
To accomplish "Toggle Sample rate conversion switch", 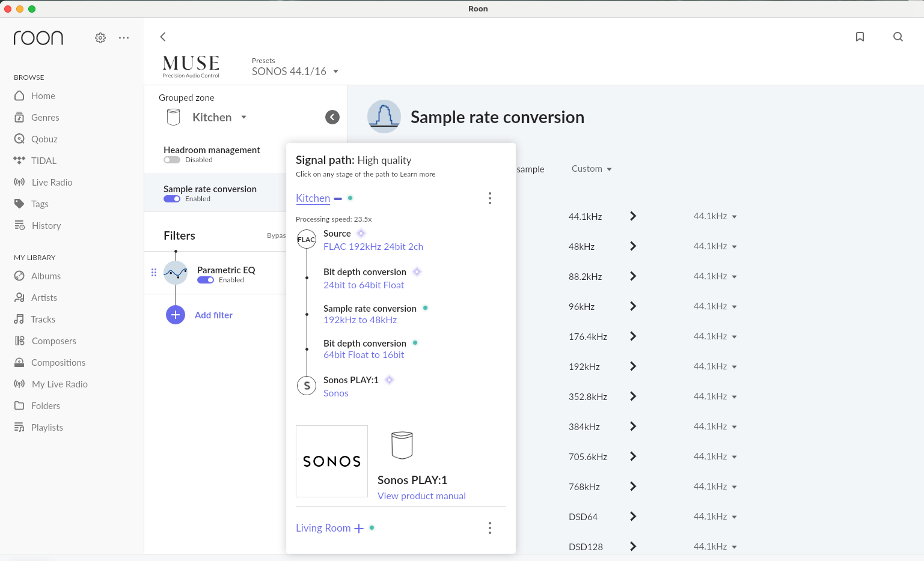I will (x=172, y=199).
